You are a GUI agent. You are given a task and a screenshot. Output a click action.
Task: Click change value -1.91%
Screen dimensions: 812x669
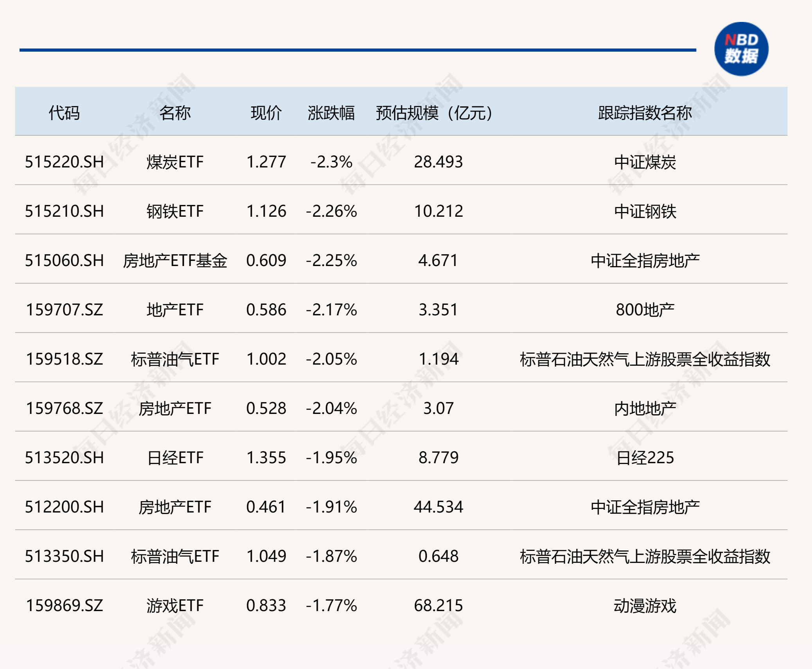click(331, 507)
